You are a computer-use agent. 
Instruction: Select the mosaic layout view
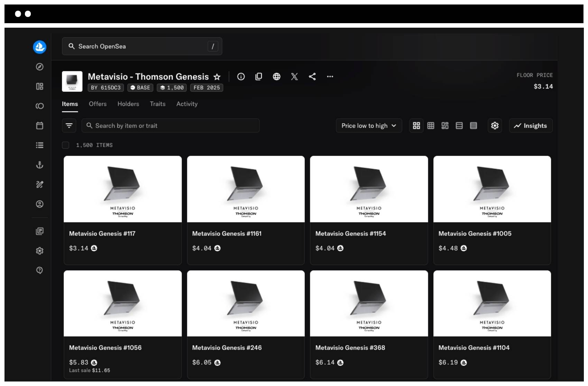point(445,126)
